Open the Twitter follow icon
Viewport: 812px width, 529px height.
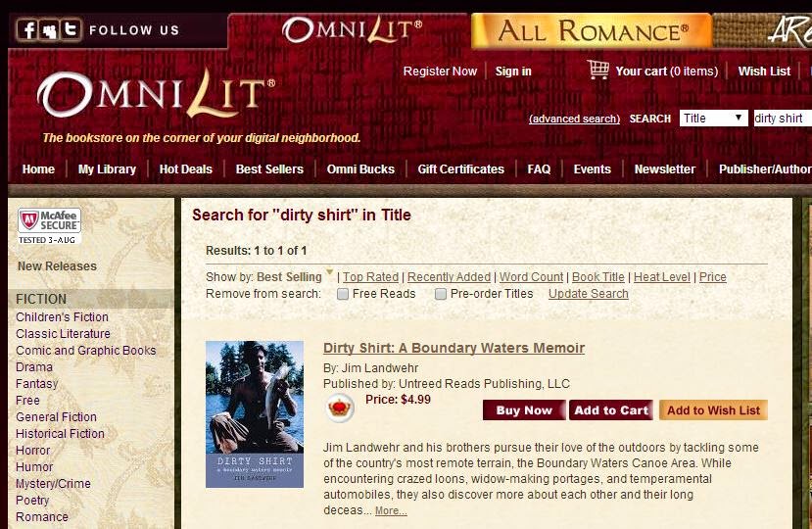pos(71,30)
